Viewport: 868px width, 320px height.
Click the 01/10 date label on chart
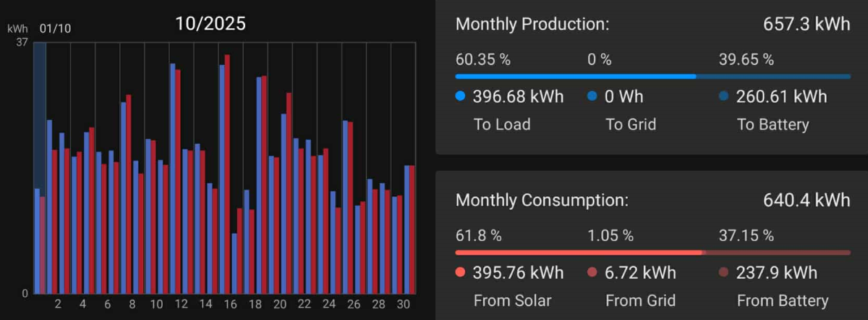(55, 29)
